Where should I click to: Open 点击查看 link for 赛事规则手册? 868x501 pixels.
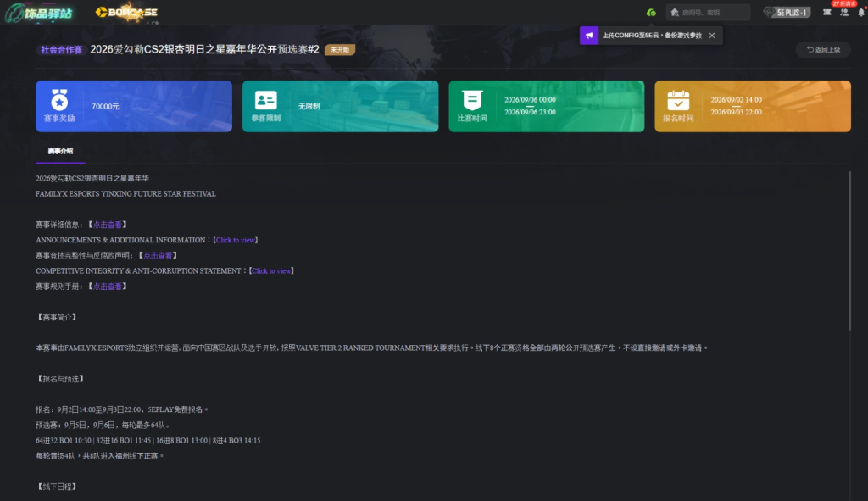pos(108,287)
